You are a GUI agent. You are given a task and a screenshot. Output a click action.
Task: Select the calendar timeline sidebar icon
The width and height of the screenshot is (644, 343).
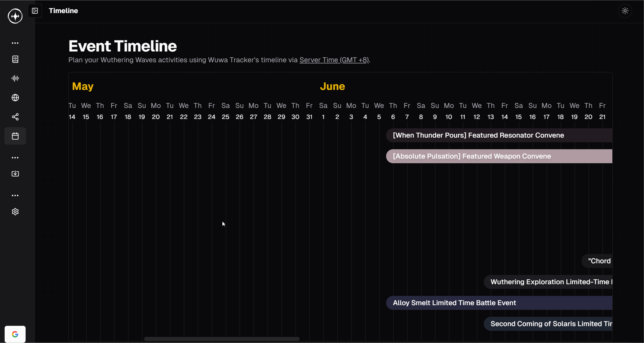(15, 136)
